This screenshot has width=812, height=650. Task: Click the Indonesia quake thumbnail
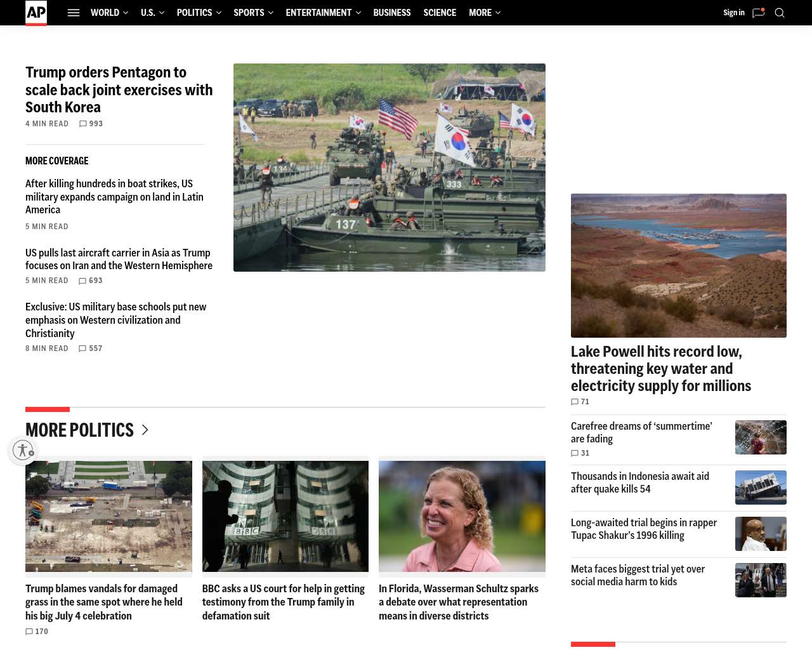pos(761,487)
